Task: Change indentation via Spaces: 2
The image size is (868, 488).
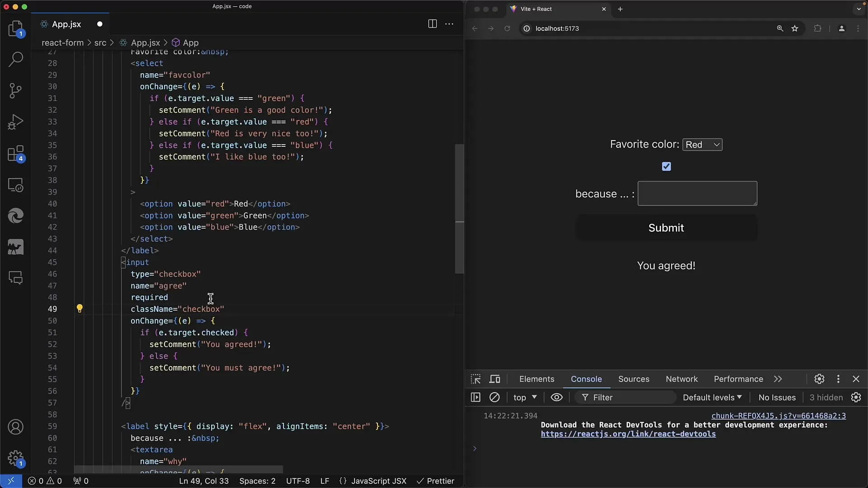Action: [x=257, y=481]
